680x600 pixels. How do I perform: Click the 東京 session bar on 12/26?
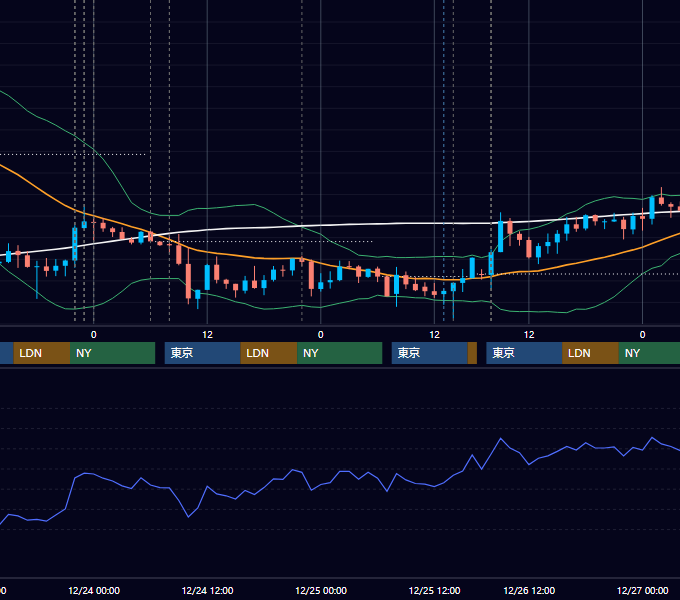point(524,353)
